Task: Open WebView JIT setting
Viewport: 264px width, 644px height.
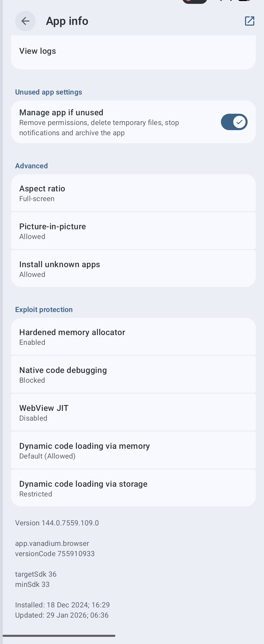Action: coord(133,413)
